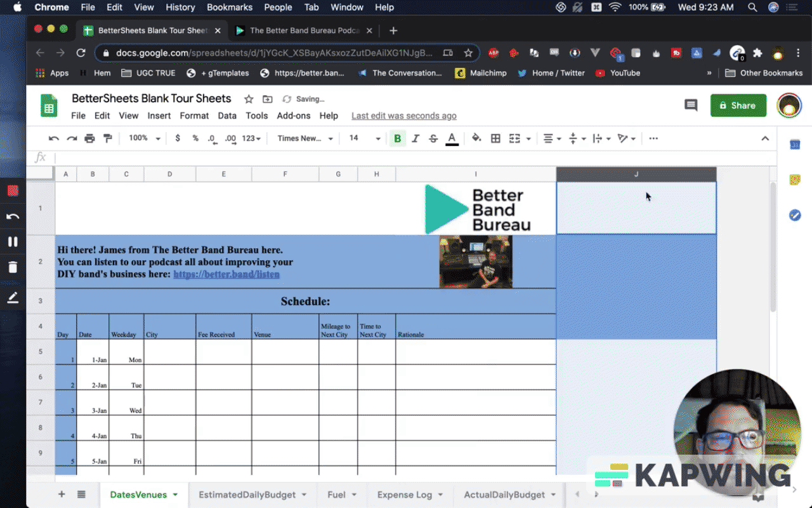Viewport: 812px width, 508px height.
Task: Add a new sheet
Action: point(62,494)
